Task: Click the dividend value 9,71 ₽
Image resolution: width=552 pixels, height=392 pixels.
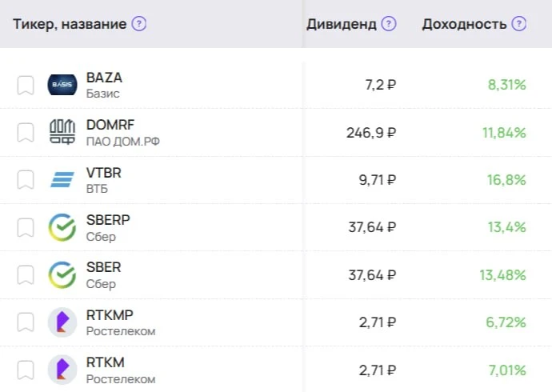Action: point(378,180)
